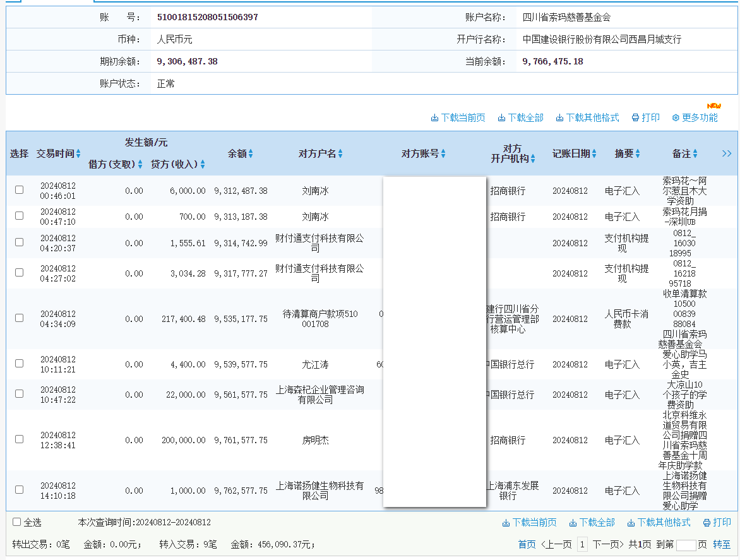Sort by 余额 column arrows
Viewport: 740px width, 560px height.
[251, 153]
